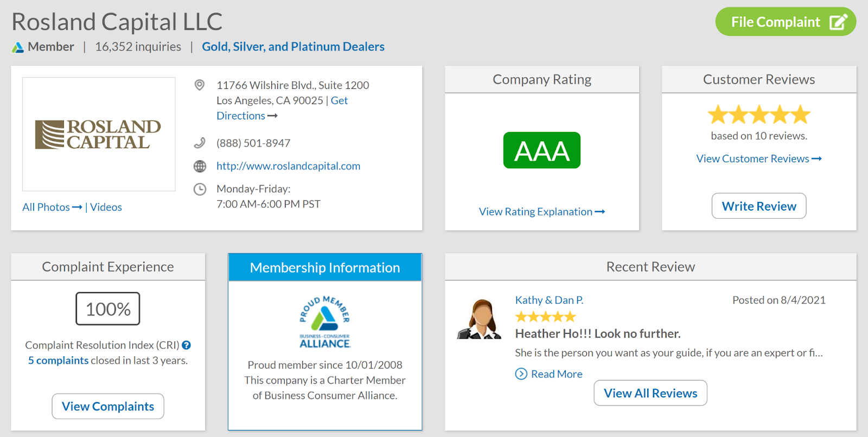Click the CRI question mark help icon
This screenshot has width=868, height=437.
(x=186, y=345)
